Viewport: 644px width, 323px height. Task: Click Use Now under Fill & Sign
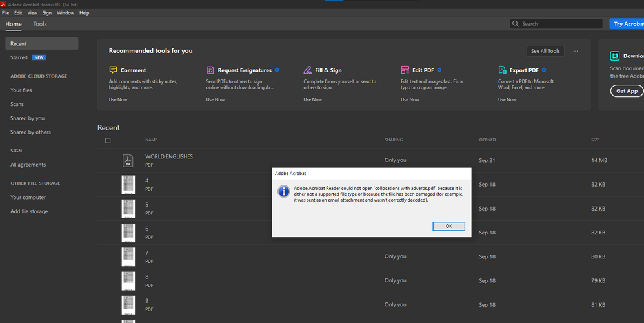[x=312, y=100]
